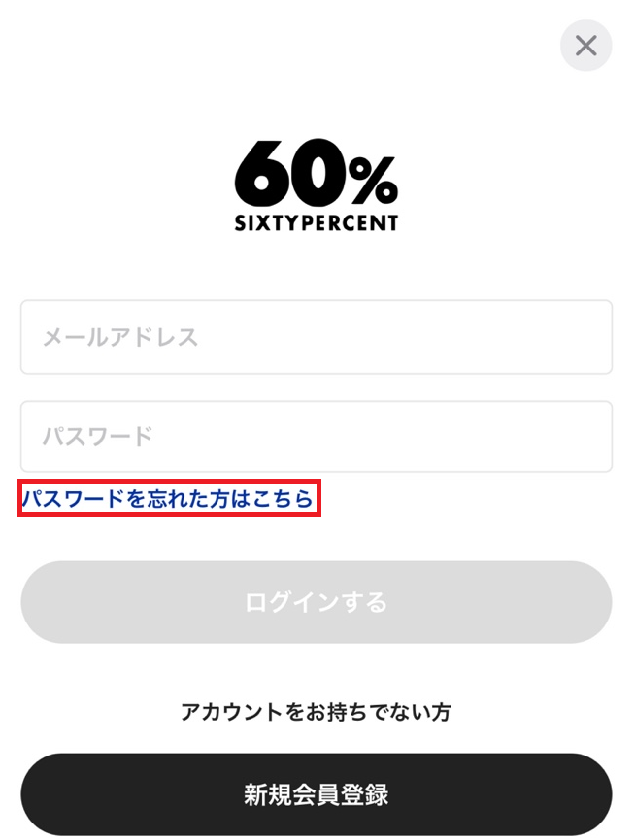Click the メールアドレス placeholder text
The width and height of the screenshot is (635, 840).
[x=120, y=338]
